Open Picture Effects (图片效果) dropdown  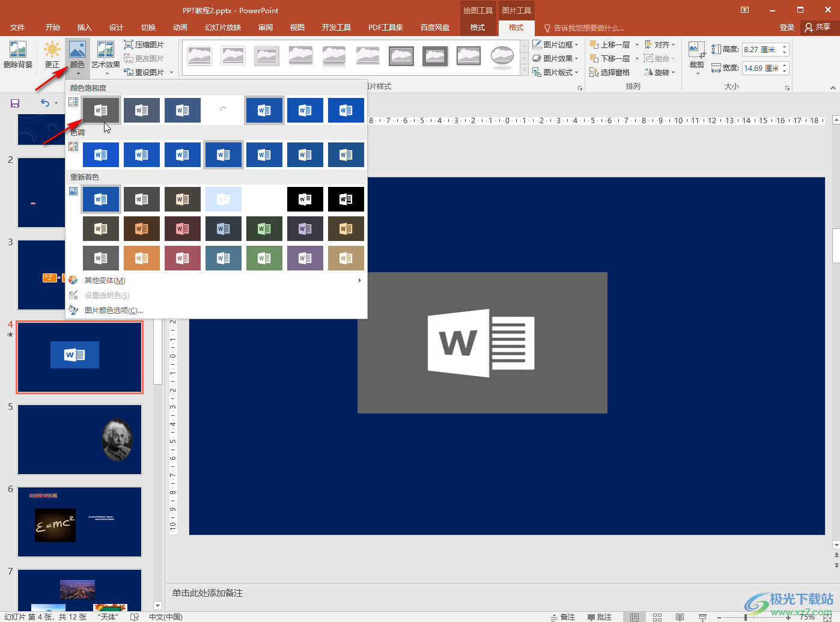555,58
